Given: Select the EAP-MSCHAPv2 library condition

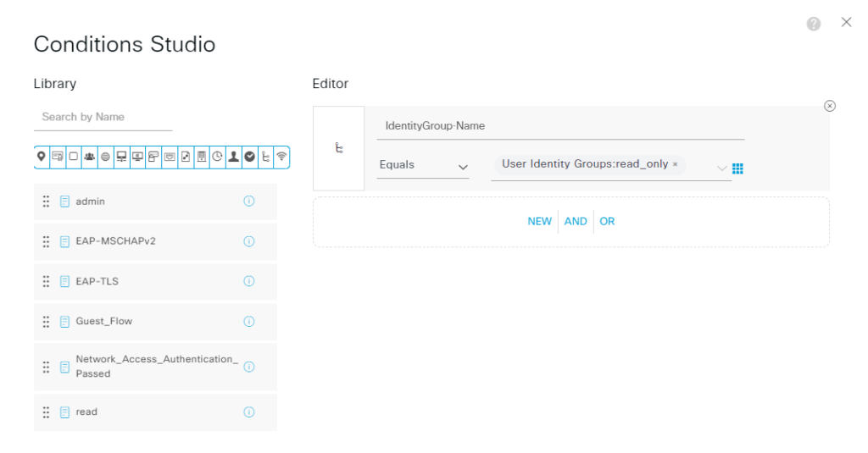Looking at the screenshot, I should [x=115, y=241].
